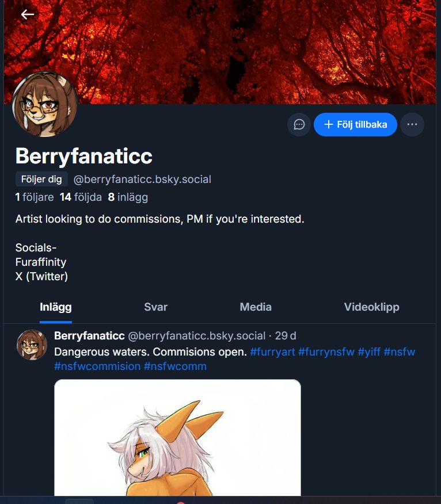Click the red forest banner image
The width and height of the screenshot is (441, 504).
point(220,52)
